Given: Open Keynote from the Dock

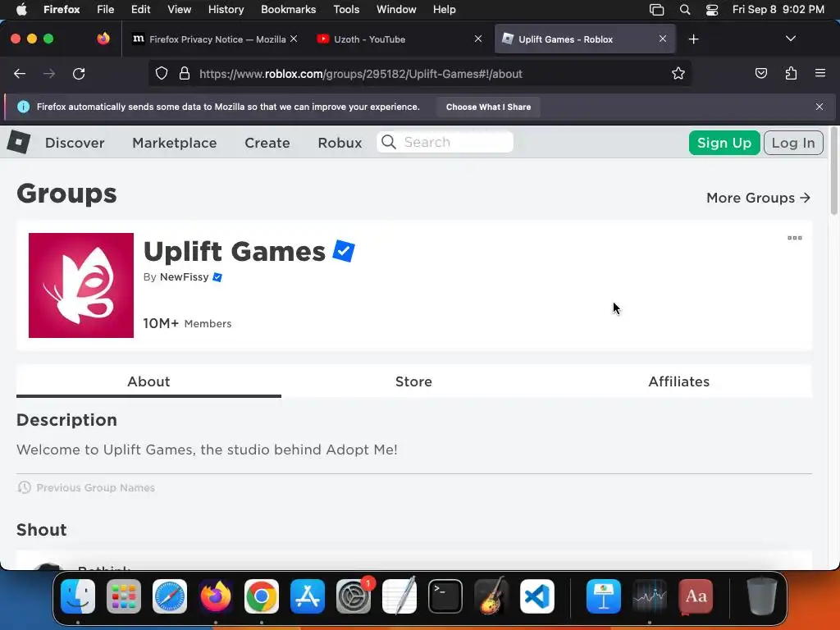Looking at the screenshot, I should coord(603,596).
